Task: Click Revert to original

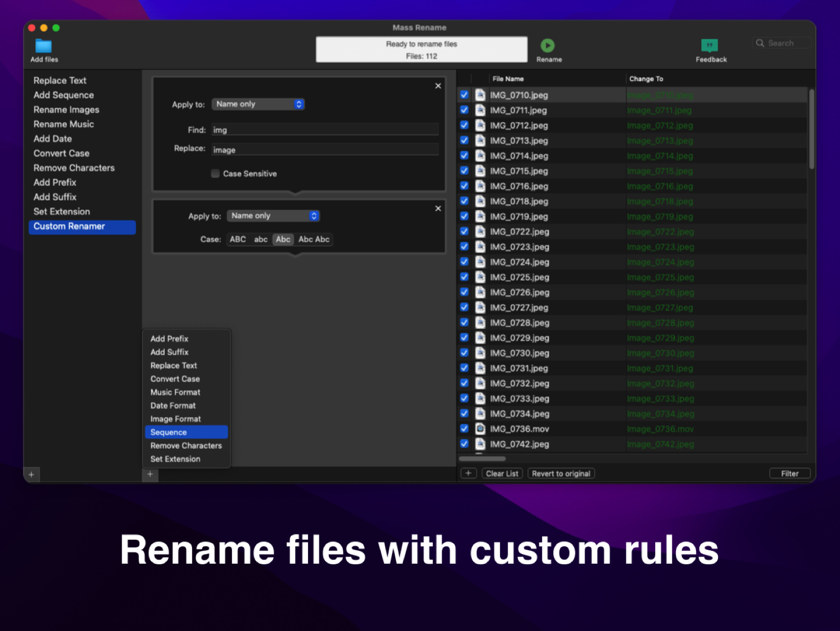Action: click(x=561, y=473)
